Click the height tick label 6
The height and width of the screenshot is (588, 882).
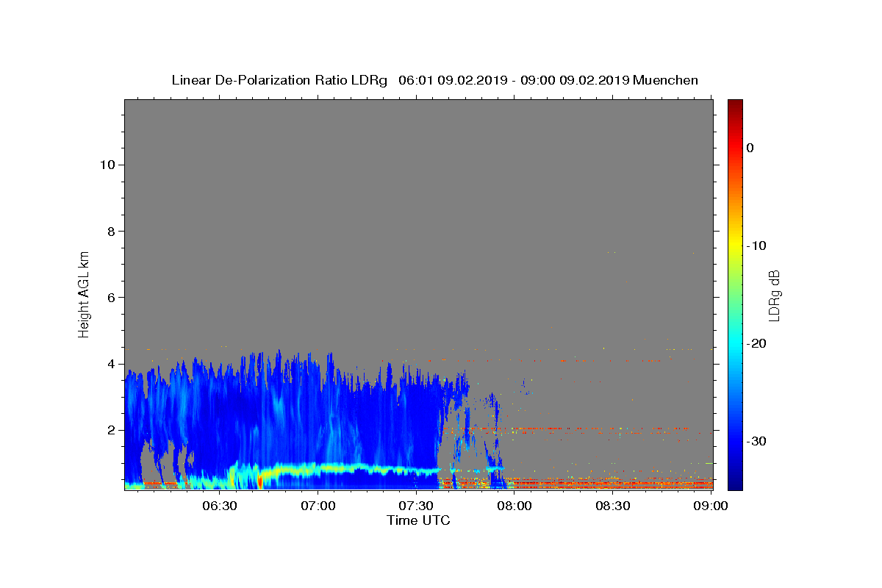tap(110, 297)
